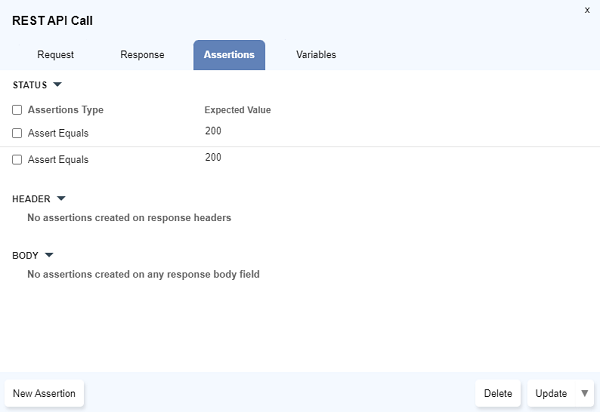Check the Assertions Type select-all checkbox
Screen dimensions: 600x412
click(x=17, y=110)
